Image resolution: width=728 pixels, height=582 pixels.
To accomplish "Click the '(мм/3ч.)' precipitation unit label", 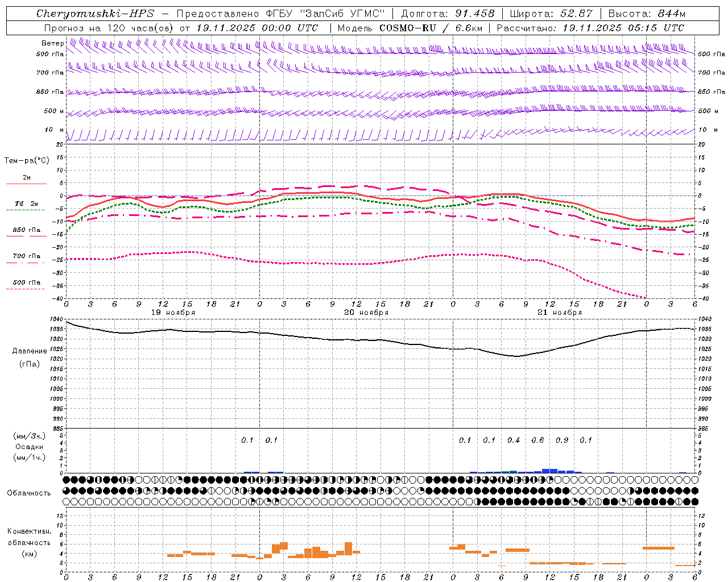I will coord(30,436).
